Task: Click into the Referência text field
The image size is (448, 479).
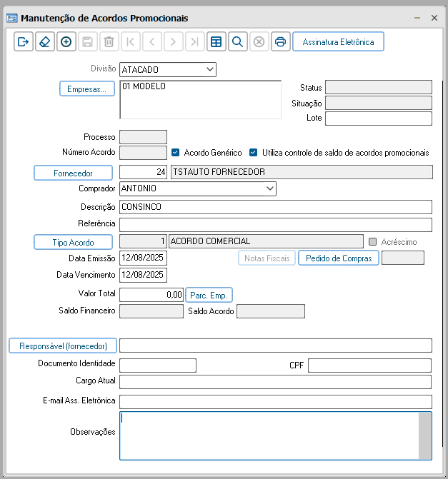Action: [276, 225]
